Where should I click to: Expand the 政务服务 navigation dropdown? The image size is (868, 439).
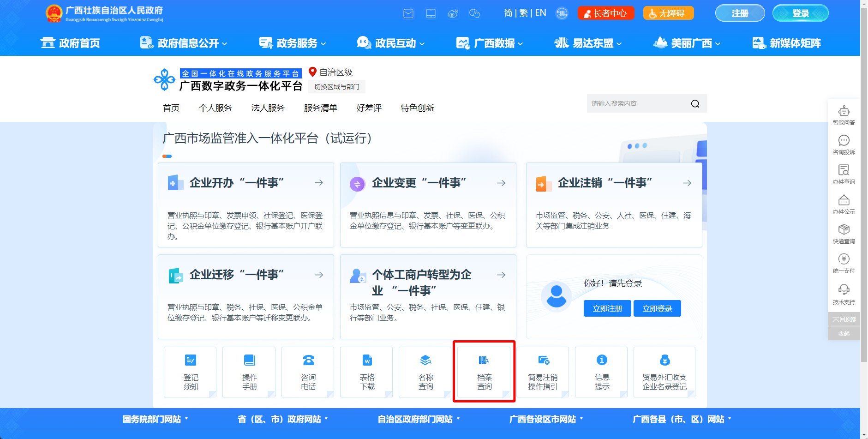(293, 43)
